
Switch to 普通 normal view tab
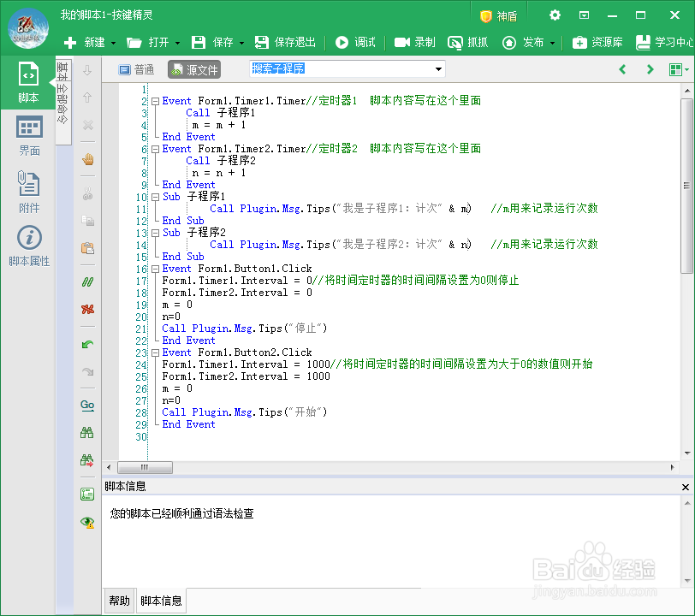137,69
